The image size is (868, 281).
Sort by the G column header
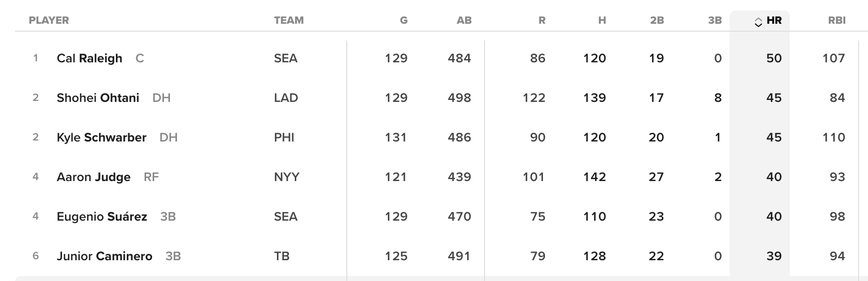click(x=404, y=20)
